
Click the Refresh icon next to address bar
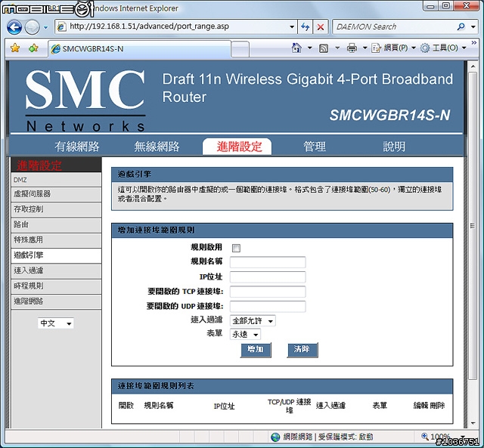pyautogui.click(x=305, y=27)
